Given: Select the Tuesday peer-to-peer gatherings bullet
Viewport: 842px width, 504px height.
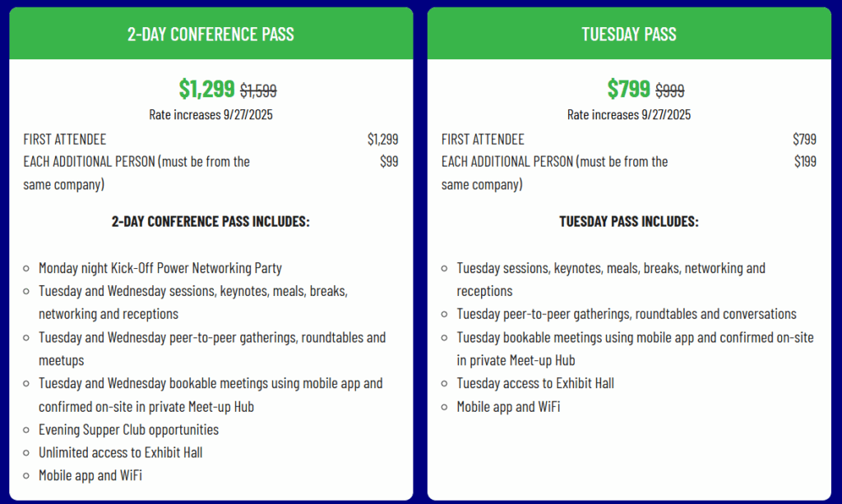Looking at the screenshot, I should tap(627, 314).
